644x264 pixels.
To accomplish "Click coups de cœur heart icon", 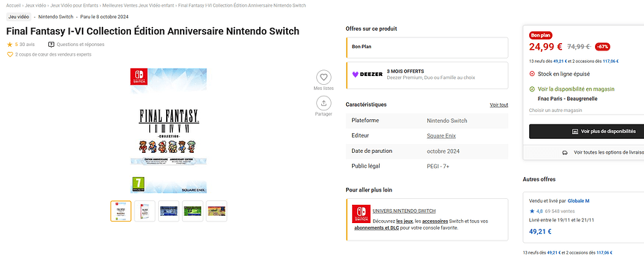I will 10,55.
